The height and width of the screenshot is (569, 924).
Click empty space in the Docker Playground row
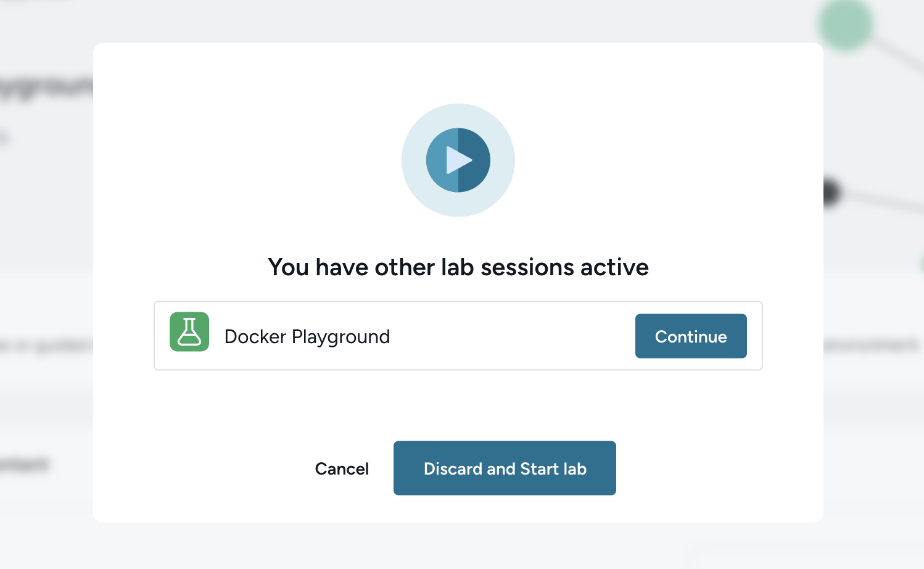pos(512,336)
